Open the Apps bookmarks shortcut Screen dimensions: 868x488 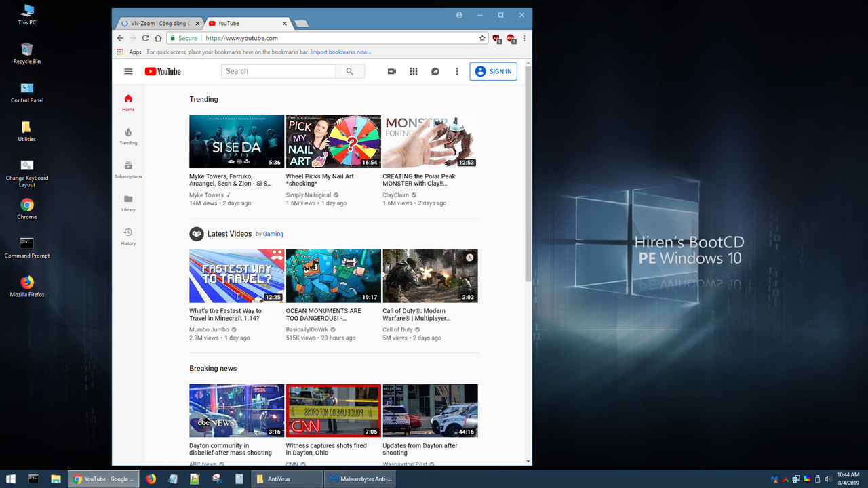tap(130, 52)
